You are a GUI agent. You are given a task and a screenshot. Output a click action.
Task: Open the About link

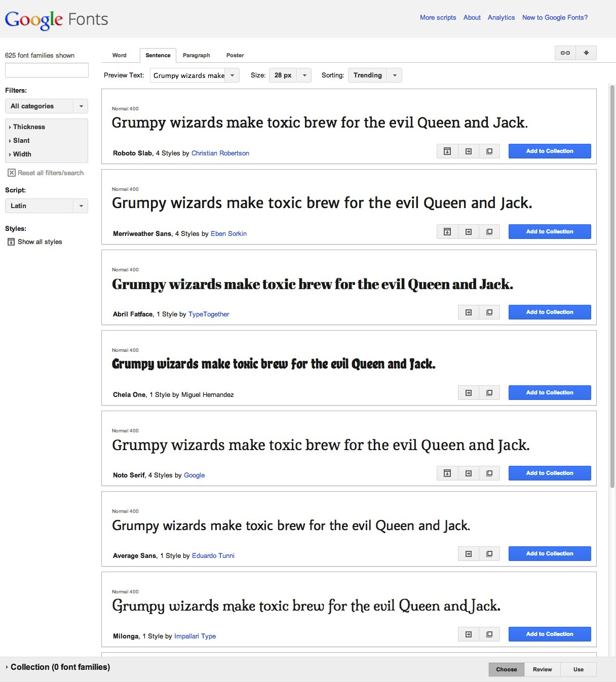[472, 17]
